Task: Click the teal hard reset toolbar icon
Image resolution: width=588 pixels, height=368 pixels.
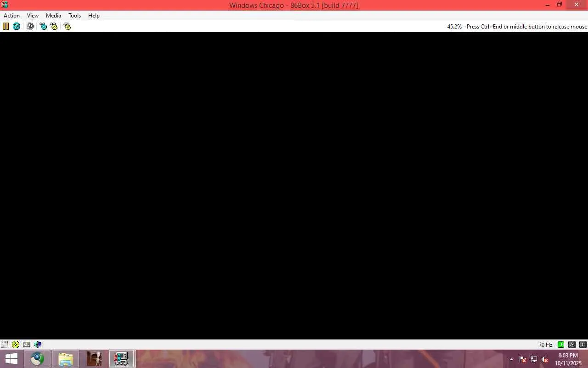Action: tap(17, 26)
